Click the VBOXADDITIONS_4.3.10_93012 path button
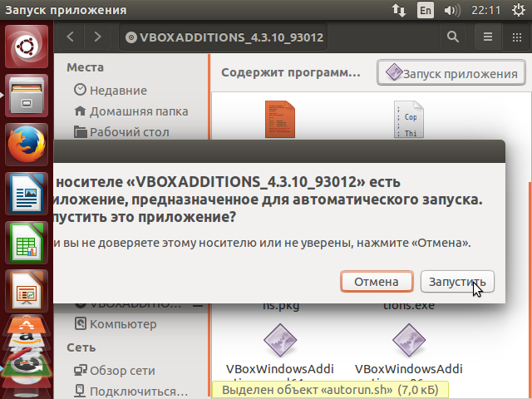 (x=224, y=37)
